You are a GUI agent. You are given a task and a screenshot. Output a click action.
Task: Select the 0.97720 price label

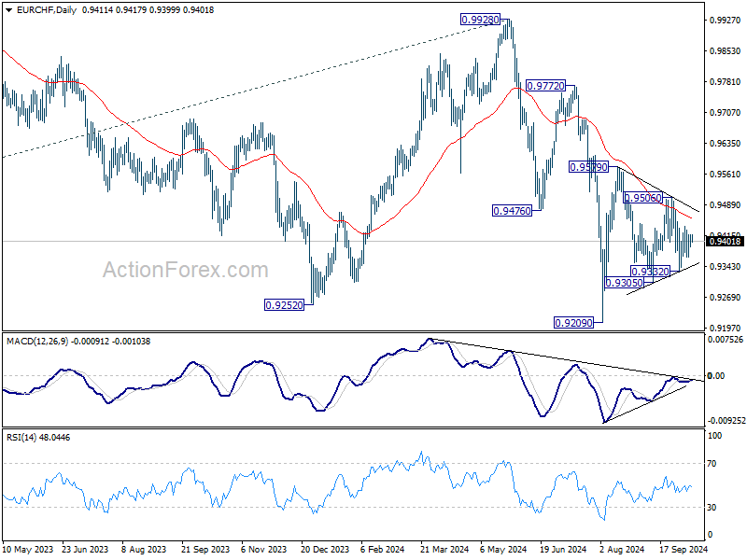coord(545,86)
